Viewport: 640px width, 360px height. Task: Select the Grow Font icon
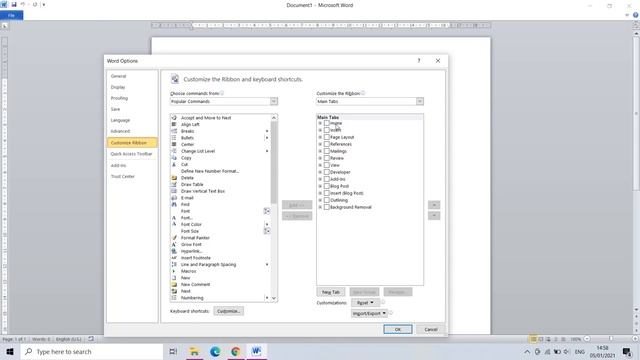(174, 244)
